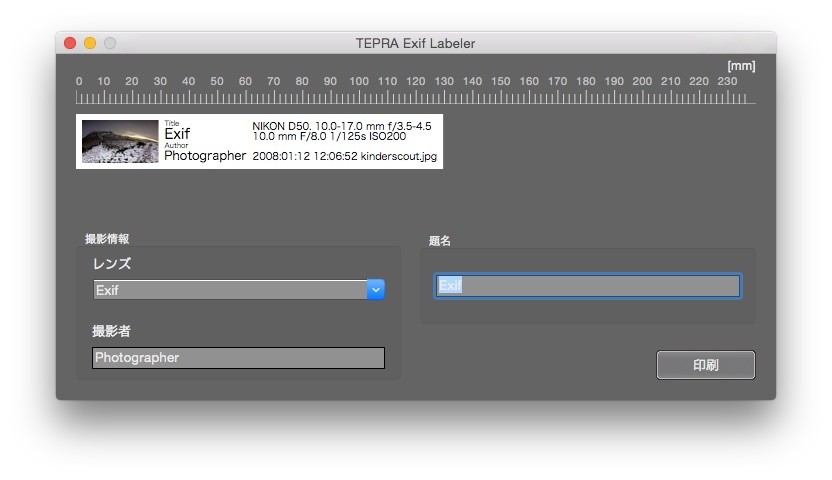Minimize the window with the yellow button
The image size is (832, 480).
pos(90,43)
